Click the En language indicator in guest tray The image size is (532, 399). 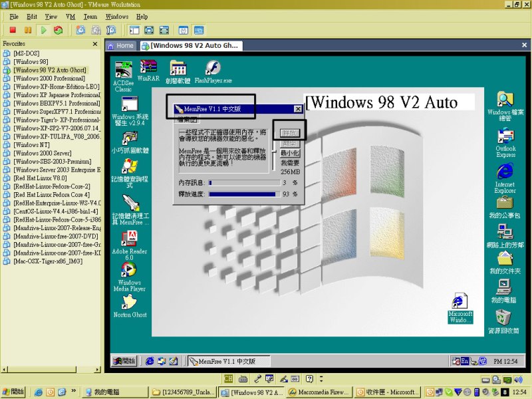464,361
